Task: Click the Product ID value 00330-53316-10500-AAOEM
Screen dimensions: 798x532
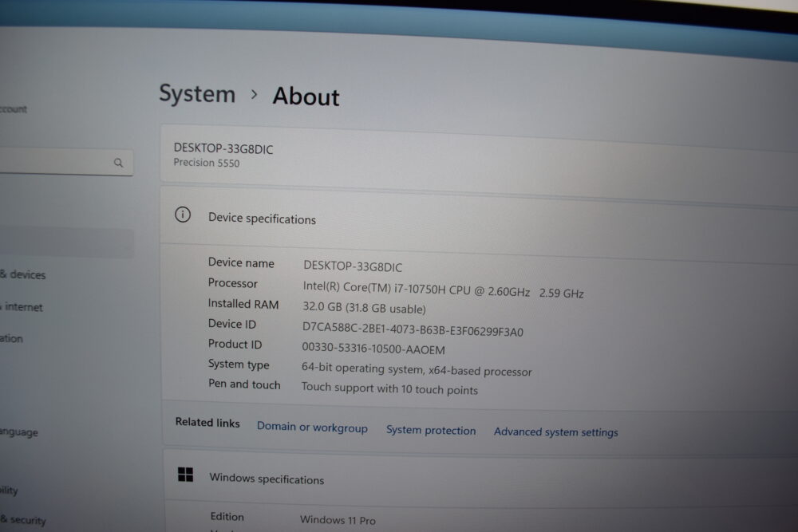Action: (x=373, y=349)
